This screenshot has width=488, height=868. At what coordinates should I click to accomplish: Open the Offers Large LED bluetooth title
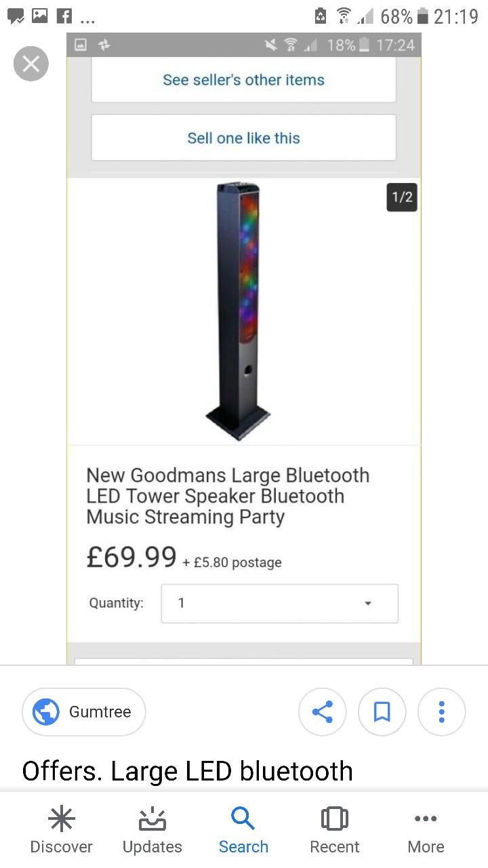pos(188,771)
